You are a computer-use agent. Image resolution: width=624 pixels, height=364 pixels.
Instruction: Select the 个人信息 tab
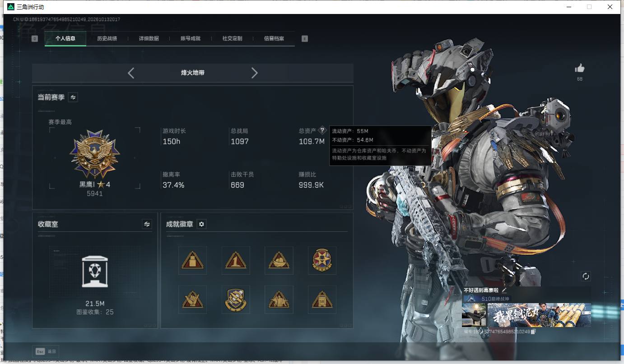(65, 39)
